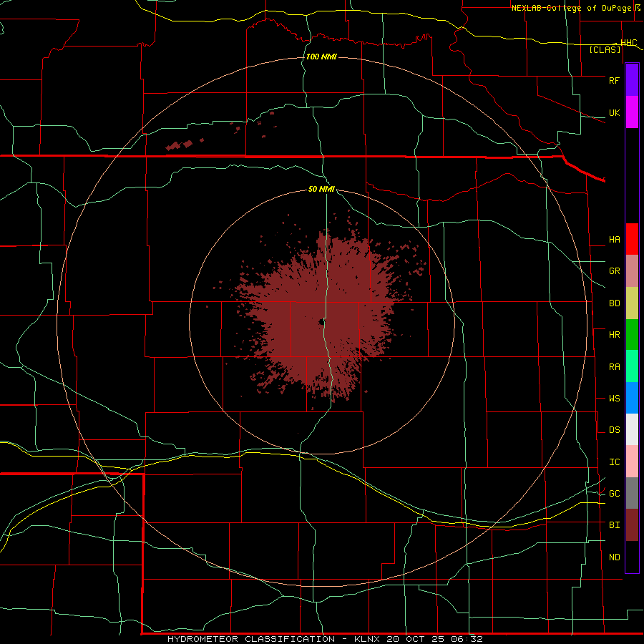Click the radar site center null point
This screenshot has width=644, height=644.
coord(321,323)
